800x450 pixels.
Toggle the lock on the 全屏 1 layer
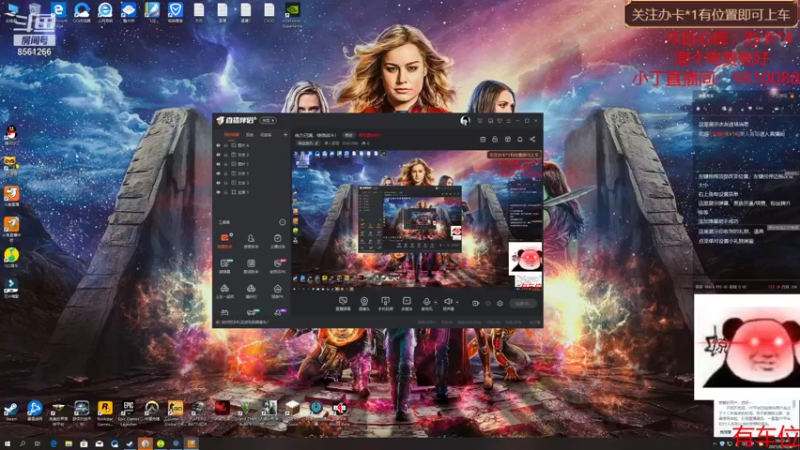click(x=226, y=192)
